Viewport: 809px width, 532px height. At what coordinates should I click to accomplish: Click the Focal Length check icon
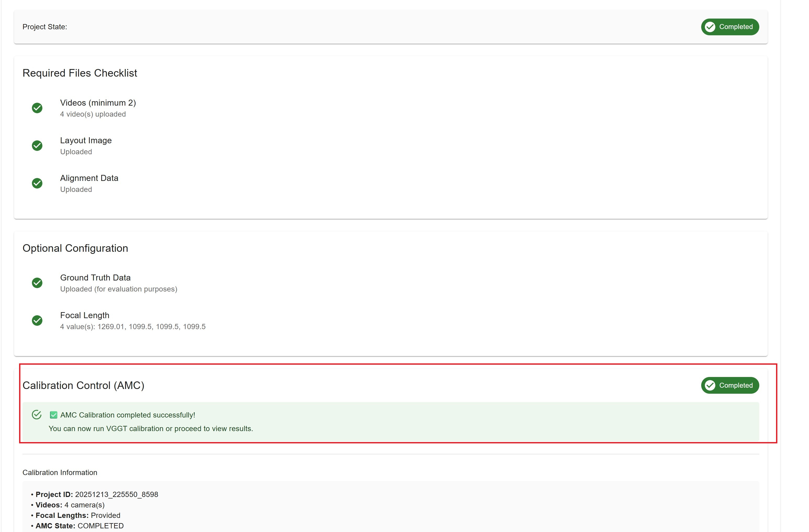[37, 321]
